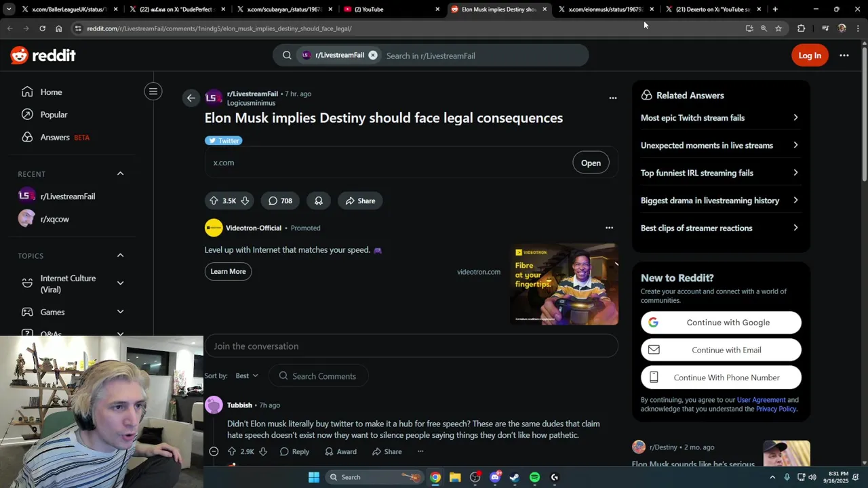Viewport: 868px width, 488px height.
Task: Remove r/LivestreamFail filter from search
Action: [x=372, y=56]
